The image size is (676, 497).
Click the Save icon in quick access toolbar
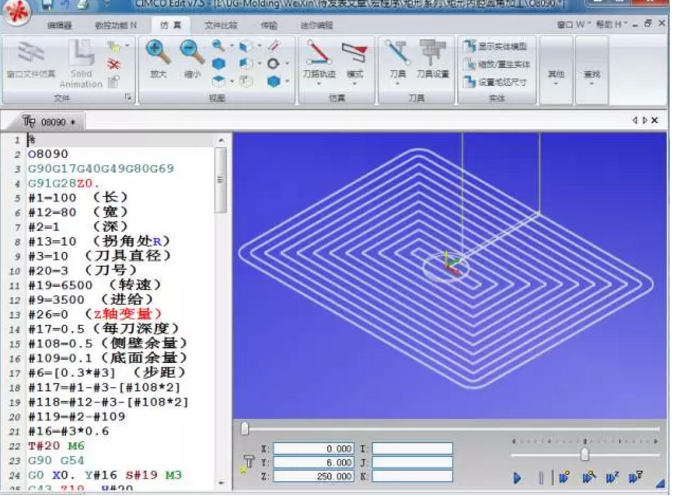tap(47, 4)
